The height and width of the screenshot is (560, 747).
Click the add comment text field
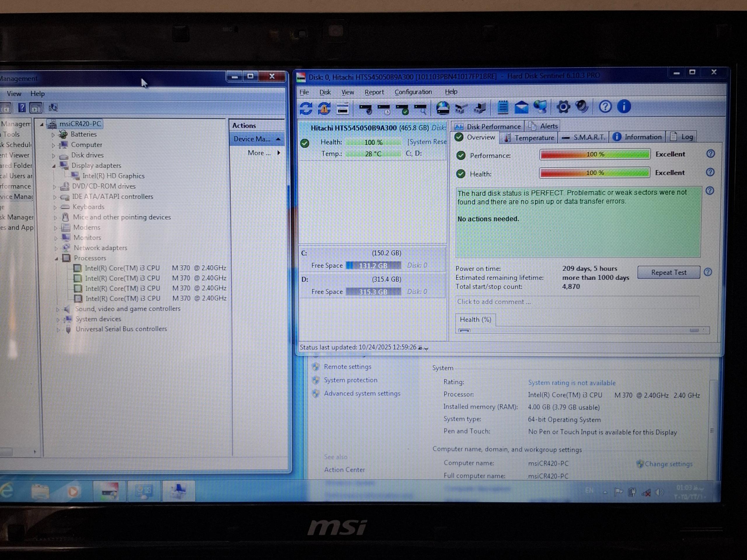(x=577, y=302)
